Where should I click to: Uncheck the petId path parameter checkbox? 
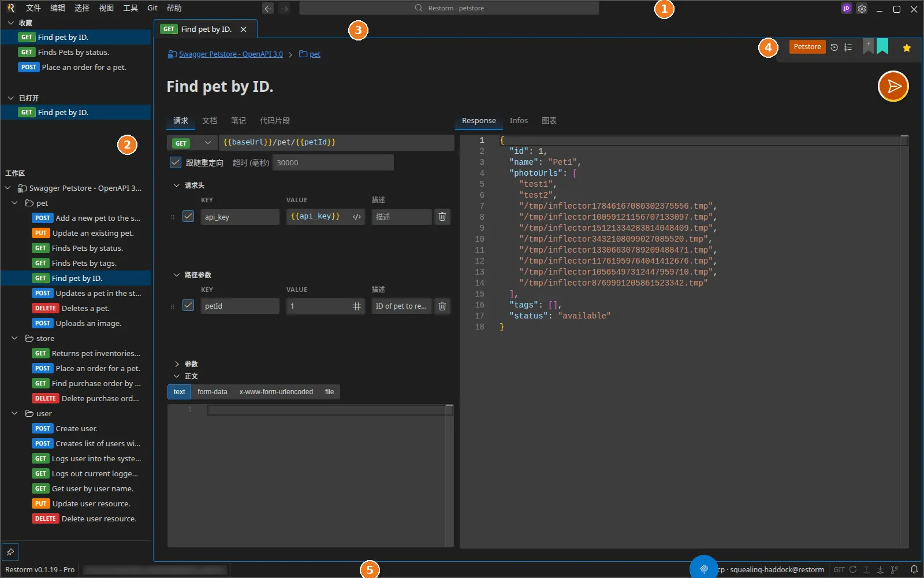point(188,305)
